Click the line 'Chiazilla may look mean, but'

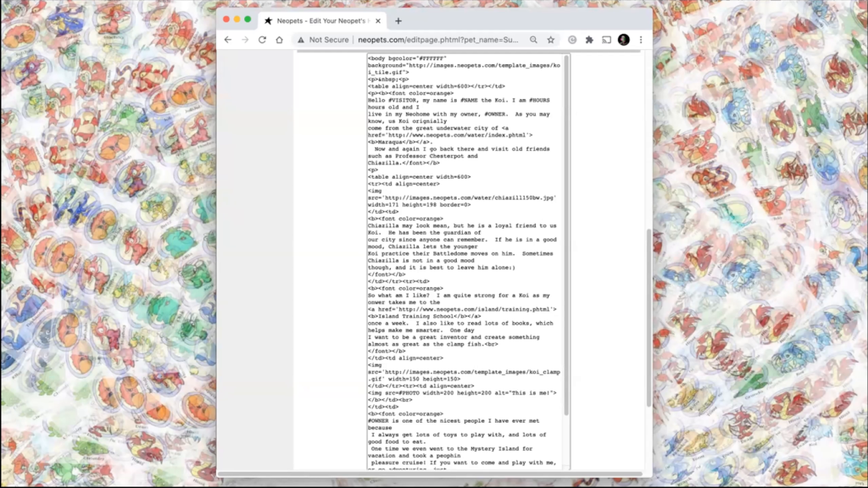click(x=462, y=225)
